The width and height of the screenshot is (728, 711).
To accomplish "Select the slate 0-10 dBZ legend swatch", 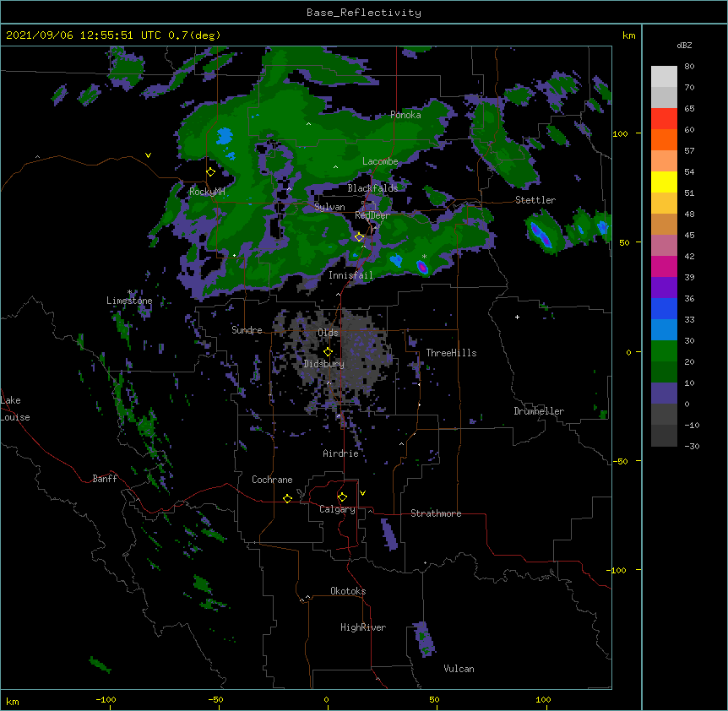I will (664, 393).
